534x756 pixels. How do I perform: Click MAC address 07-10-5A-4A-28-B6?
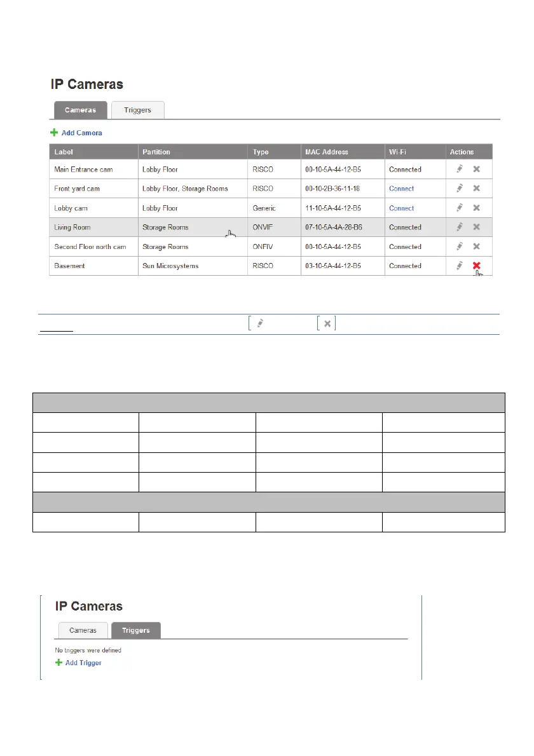tap(333, 227)
